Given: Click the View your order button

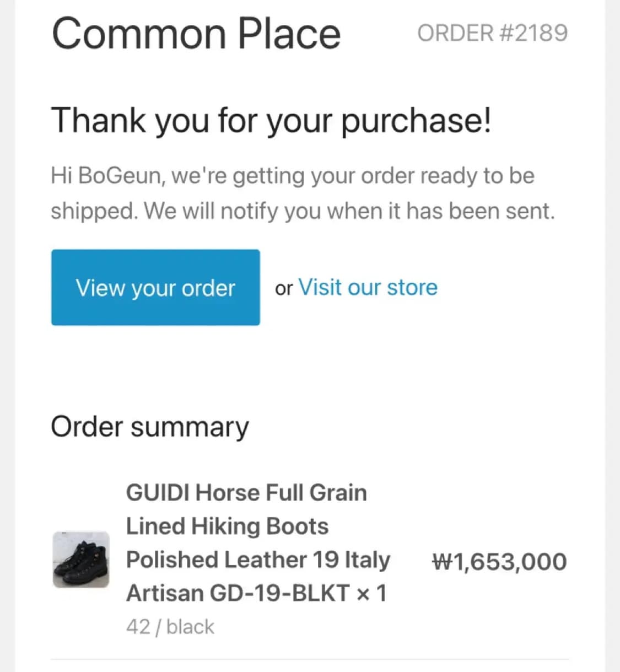Looking at the screenshot, I should point(155,287).
